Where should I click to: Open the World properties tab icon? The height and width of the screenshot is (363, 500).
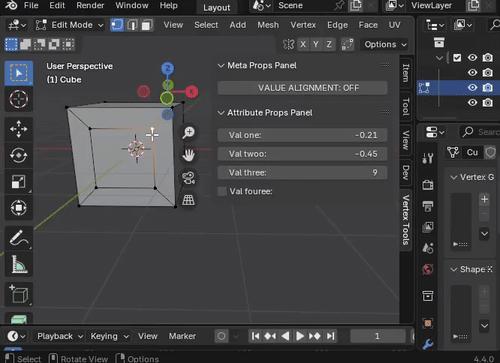428,269
